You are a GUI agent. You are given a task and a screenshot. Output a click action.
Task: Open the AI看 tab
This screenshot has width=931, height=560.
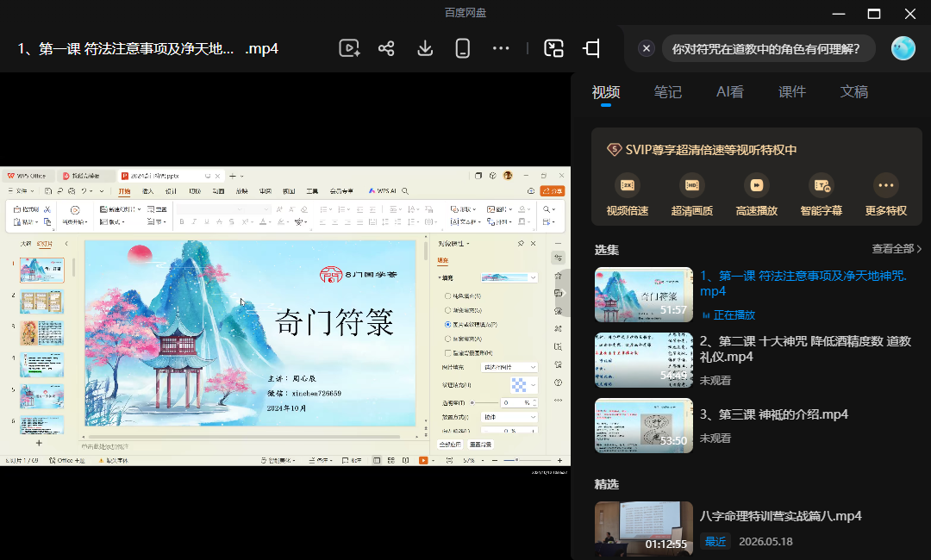pyautogui.click(x=730, y=92)
